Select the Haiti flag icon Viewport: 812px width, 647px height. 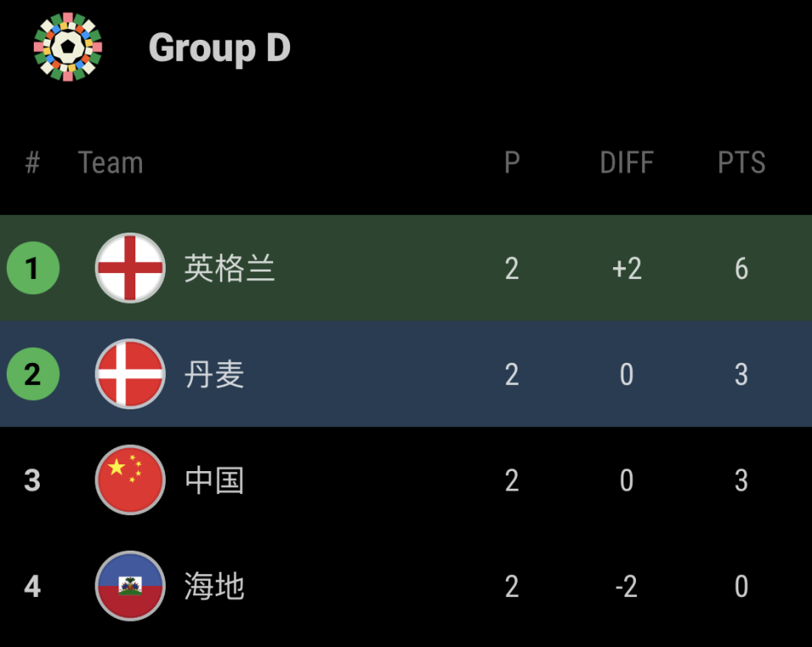(130, 586)
